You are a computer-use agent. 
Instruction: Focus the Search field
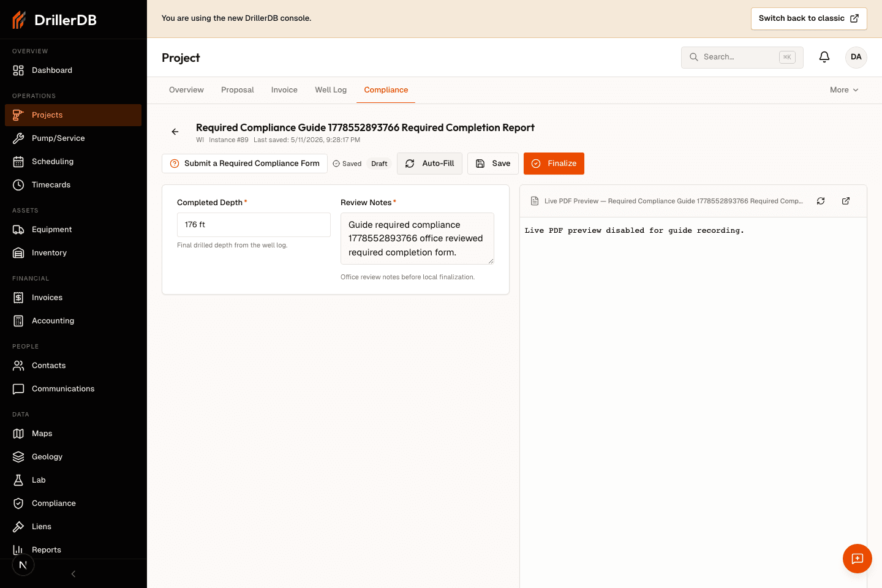742,57
